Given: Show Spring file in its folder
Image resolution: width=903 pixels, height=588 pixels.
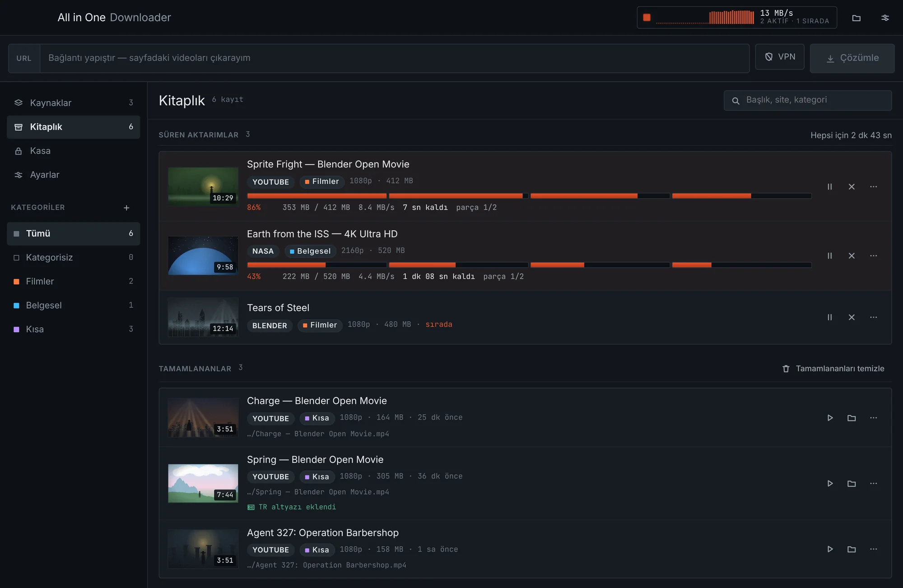Looking at the screenshot, I should tap(852, 483).
